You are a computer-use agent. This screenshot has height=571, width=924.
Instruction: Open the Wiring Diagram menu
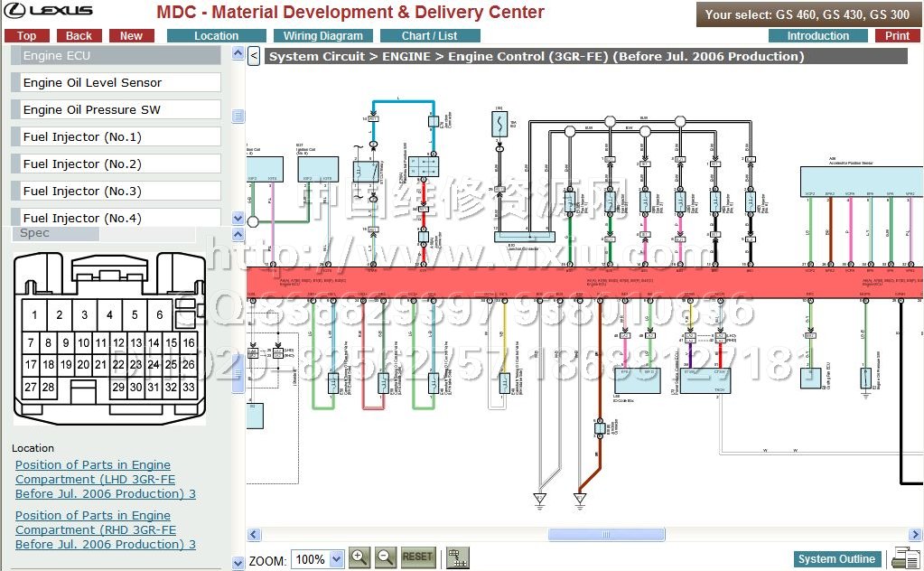[x=322, y=36]
